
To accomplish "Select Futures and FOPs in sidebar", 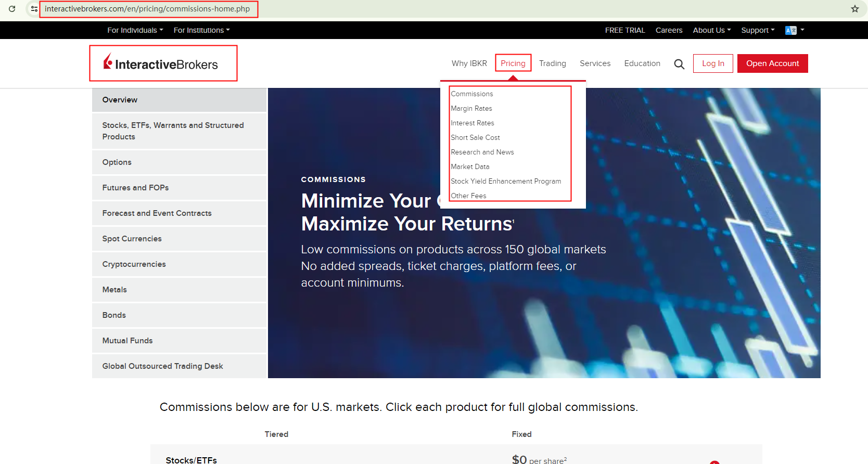I will point(180,188).
